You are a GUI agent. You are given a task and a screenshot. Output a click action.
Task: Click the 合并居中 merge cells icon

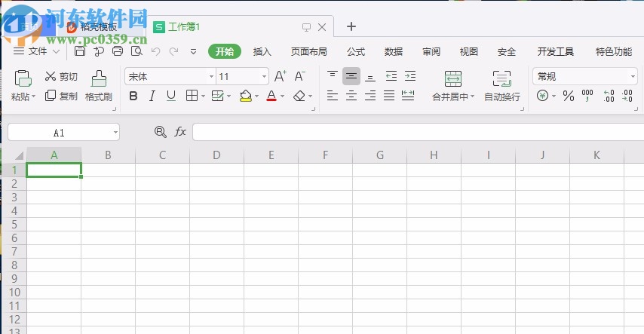click(452, 78)
